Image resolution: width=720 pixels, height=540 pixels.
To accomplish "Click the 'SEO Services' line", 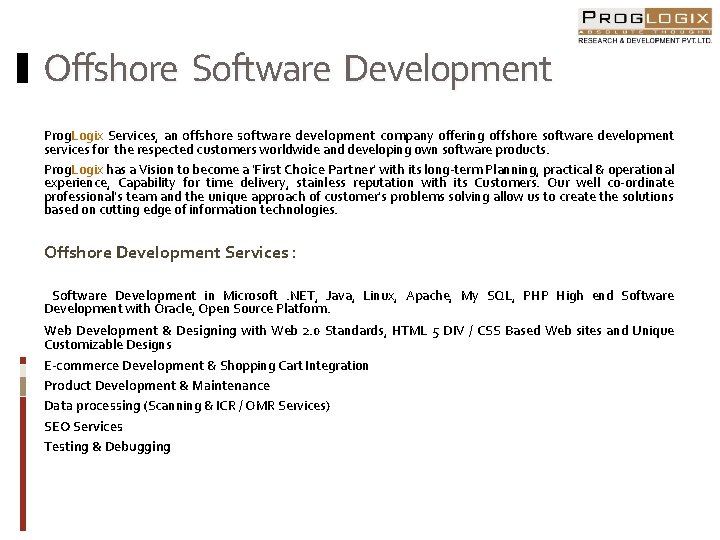I will 83,427.
